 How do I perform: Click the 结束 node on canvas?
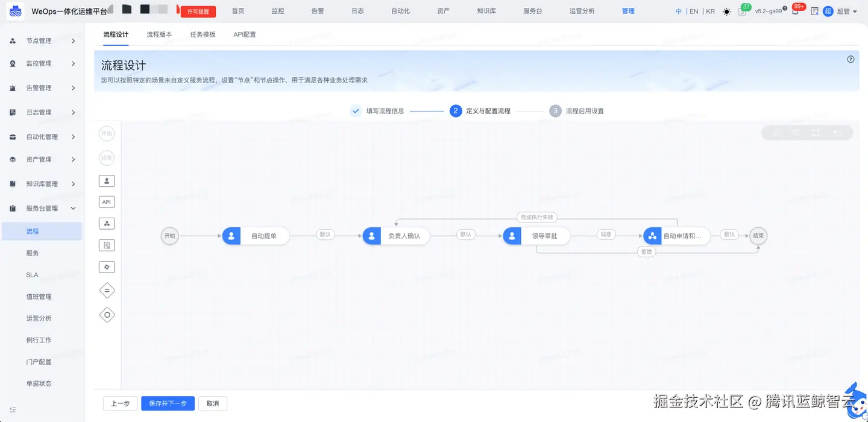(758, 236)
